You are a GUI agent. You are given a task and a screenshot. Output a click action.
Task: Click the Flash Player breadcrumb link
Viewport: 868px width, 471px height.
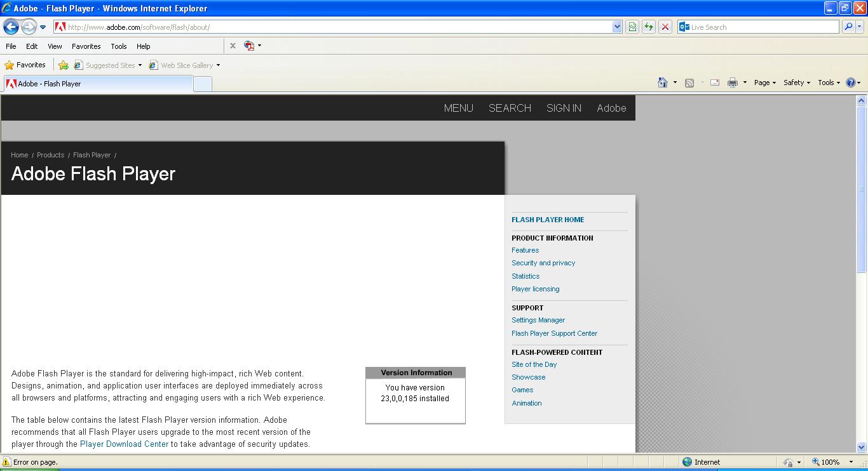pyautogui.click(x=92, y=155)
